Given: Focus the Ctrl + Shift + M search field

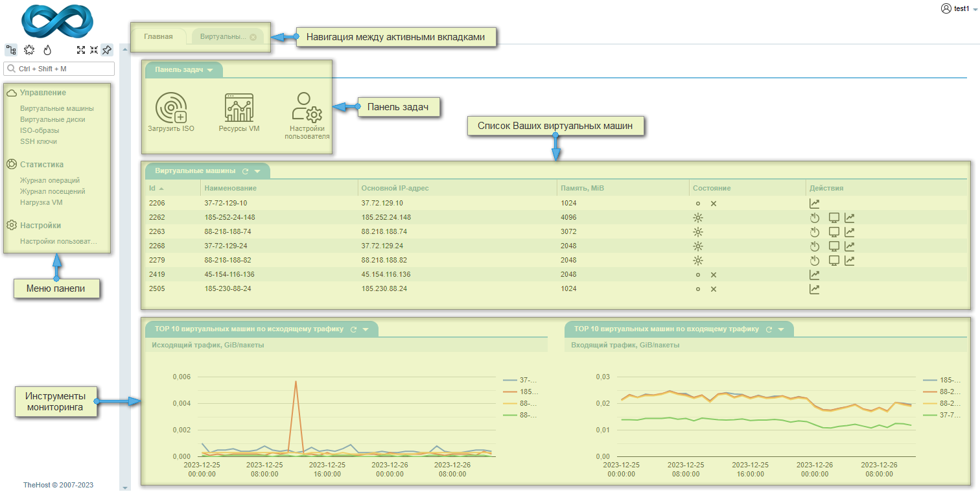Looking at the screenshot, I should (59, 68).
